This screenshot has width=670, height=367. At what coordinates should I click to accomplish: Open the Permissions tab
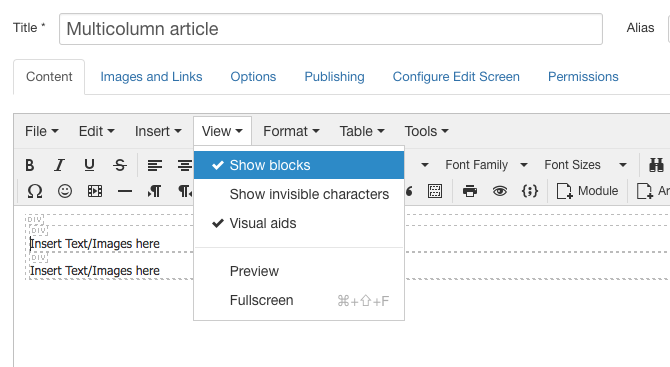tap(583, 76)
